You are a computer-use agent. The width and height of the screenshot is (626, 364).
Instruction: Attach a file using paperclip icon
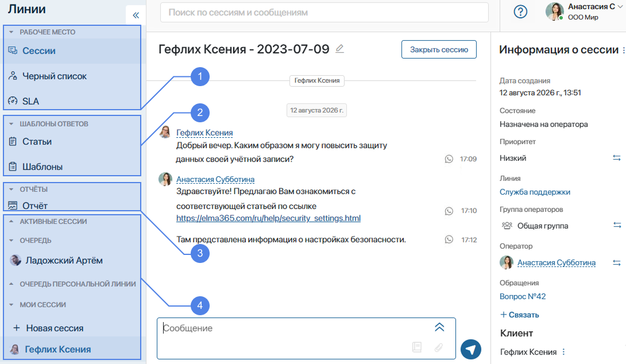click(x=438, y=347)
